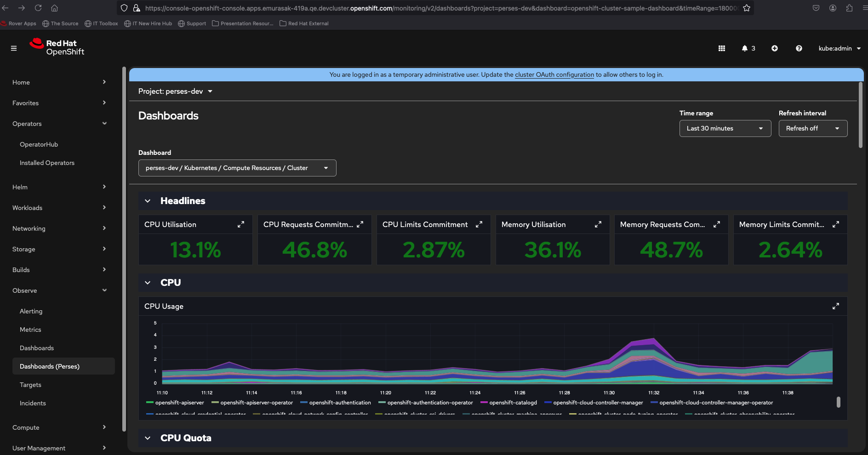The image size is (868, 455).
Task: Open the Time range dropdown
Action: point(725,128)
